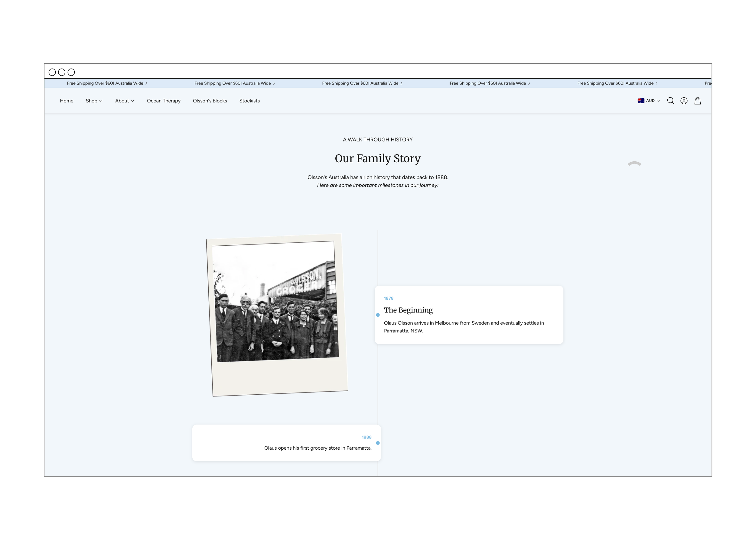Click the middle browser window circle button

pyautogui.click(x=62, y=72)
